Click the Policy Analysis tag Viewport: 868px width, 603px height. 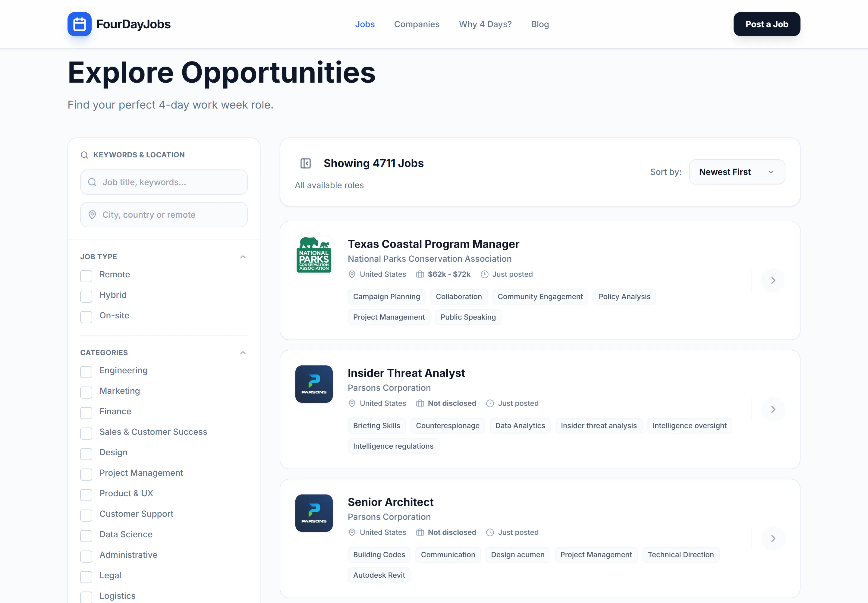[624, 297]
